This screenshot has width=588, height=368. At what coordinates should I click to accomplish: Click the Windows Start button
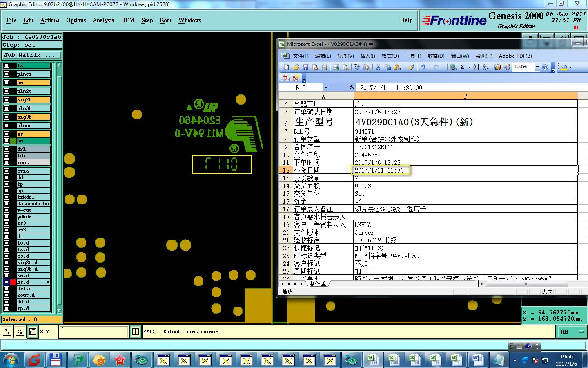(x=11, y=360)
